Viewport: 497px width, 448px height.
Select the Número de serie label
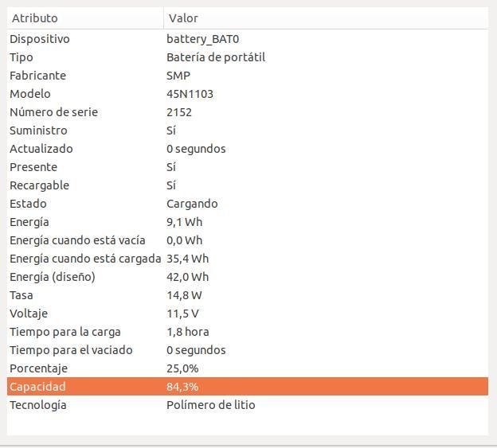click(x=53, y=112)
